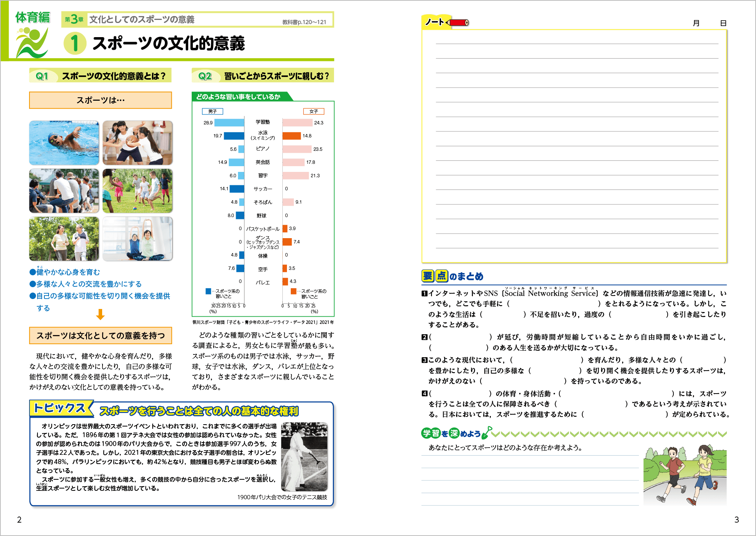
Task: Click the boys' 学習塾 light blue bar 28.9
Action: [229, 123]
